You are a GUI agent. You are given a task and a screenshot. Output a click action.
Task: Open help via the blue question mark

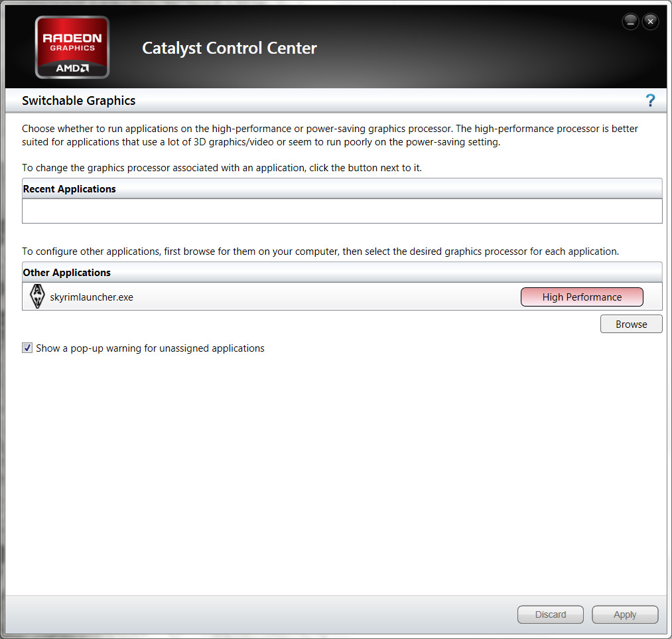pos(650,101)
